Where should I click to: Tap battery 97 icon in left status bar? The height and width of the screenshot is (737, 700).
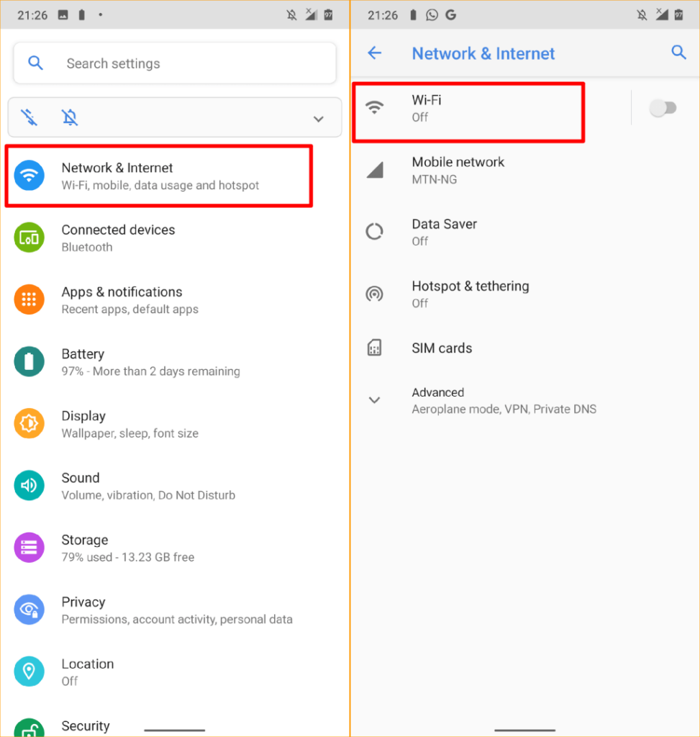[328, 15]
